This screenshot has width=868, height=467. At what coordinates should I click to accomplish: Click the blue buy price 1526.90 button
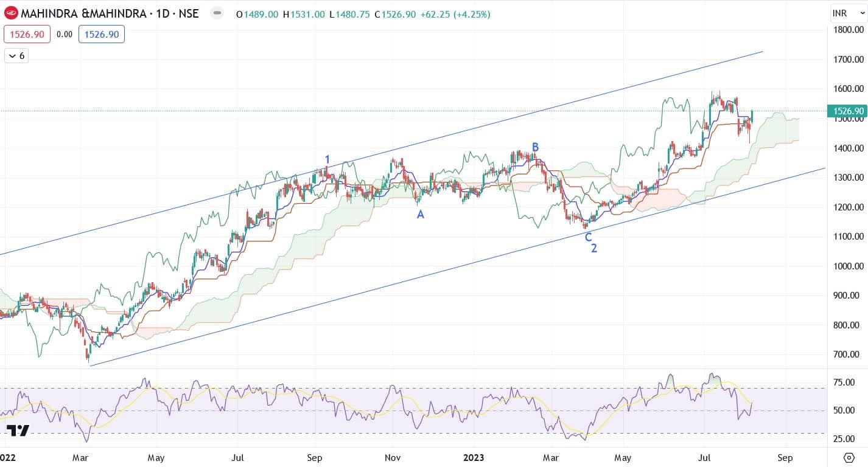(x=102, y=35)
